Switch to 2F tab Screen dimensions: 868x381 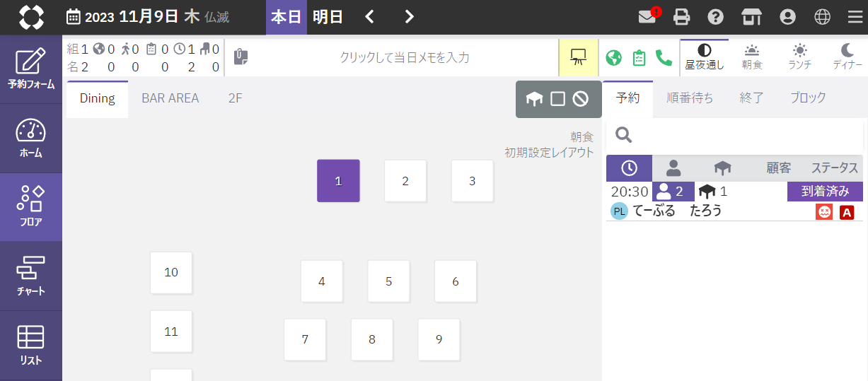click(x=236, y=99)
